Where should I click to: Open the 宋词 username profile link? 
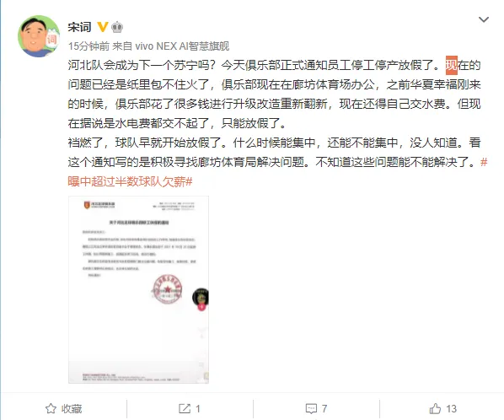pos(79,27)
